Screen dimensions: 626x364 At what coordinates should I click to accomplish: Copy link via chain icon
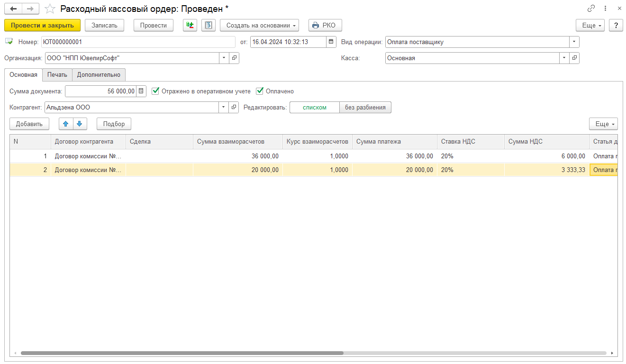(591, 9)
